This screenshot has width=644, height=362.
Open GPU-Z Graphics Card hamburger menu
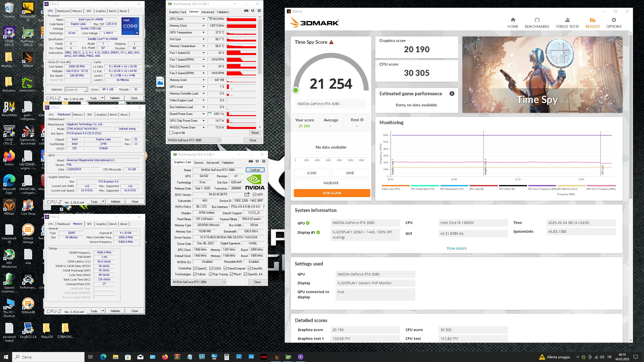coord(264,161)
